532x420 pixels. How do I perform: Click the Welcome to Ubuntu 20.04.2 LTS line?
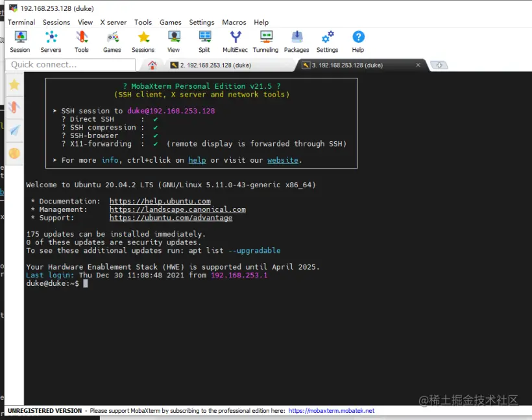[171, 185]
